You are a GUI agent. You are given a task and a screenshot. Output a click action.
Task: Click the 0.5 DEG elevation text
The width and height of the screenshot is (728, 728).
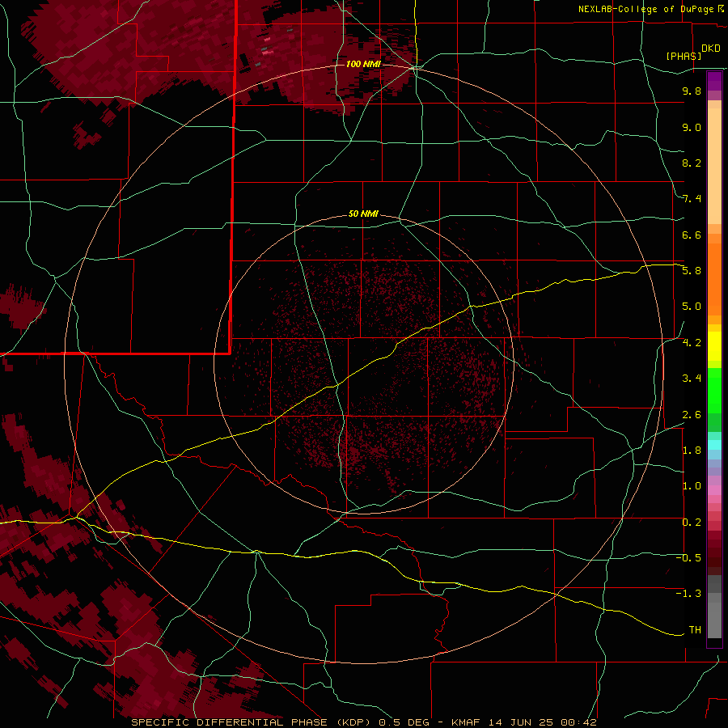pyautogui.click(x=404, y=722)
